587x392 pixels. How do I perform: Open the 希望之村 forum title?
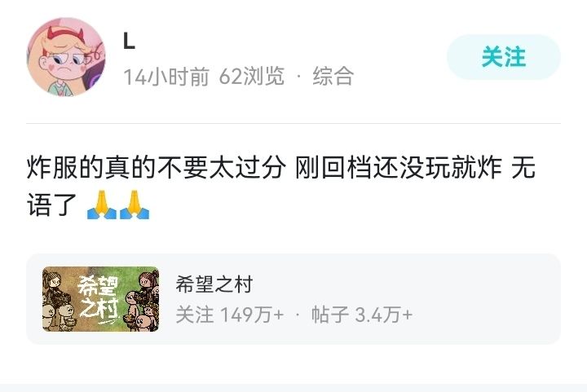click(x=214, y=284)
